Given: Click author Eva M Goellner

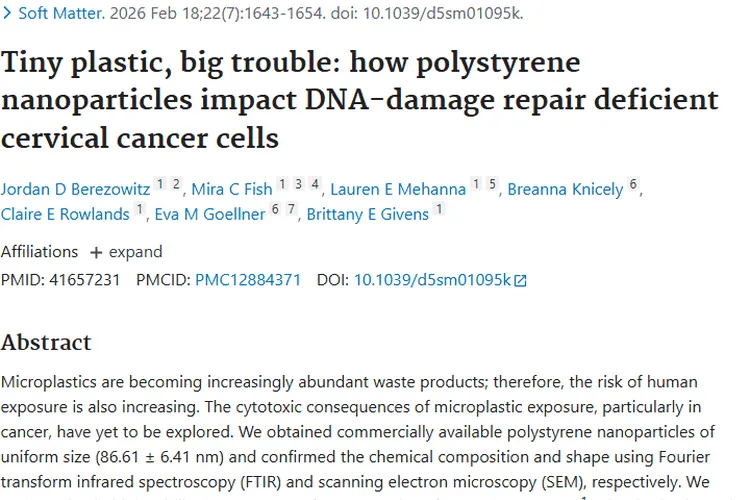Looking at the screenshot, I should 210,214.
